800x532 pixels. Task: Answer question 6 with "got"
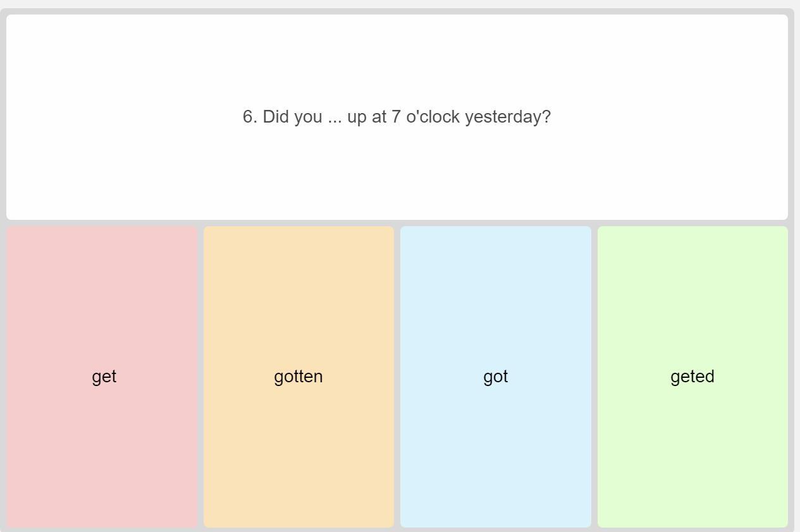[496, 377]
